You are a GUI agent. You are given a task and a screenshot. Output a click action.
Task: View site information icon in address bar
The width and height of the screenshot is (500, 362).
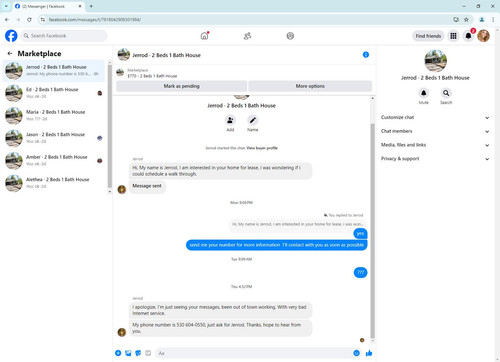[42, 20]
